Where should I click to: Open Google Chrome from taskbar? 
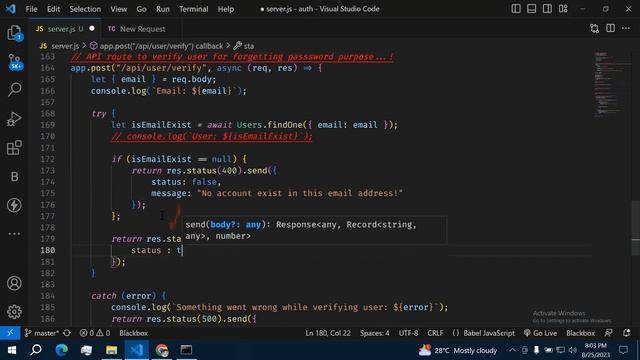[x=162, y=350]
